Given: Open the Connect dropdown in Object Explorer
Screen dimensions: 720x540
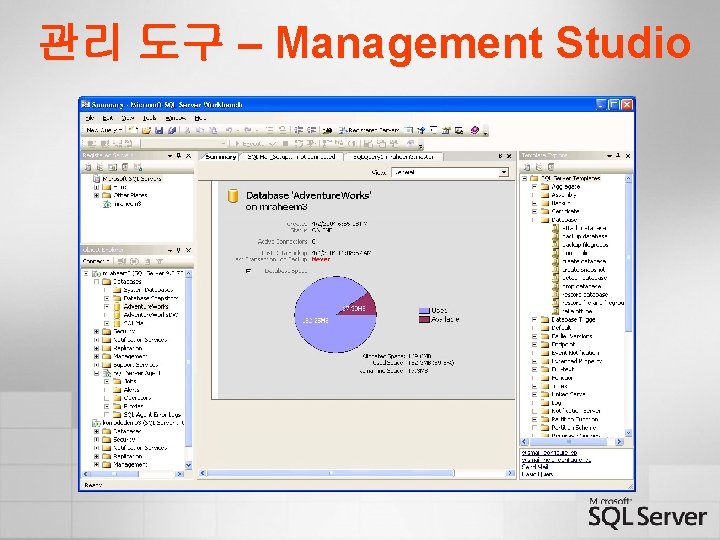Looking at the screenshot, I should [96, 261].
